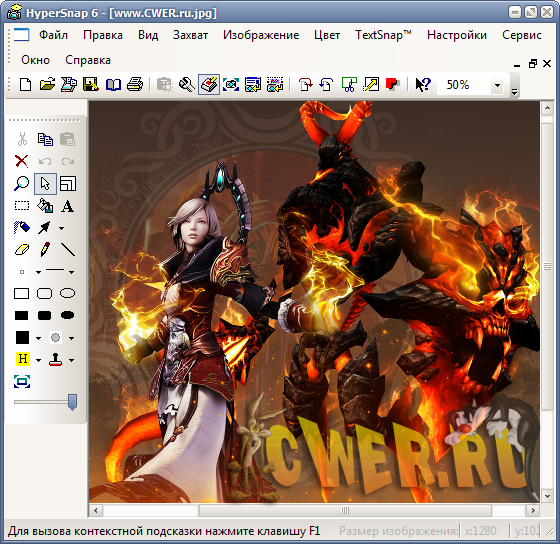Screen dimensions: 560x544
Task: Select the eraser tool
Action: pyautogui.click(x=22, y=250)
